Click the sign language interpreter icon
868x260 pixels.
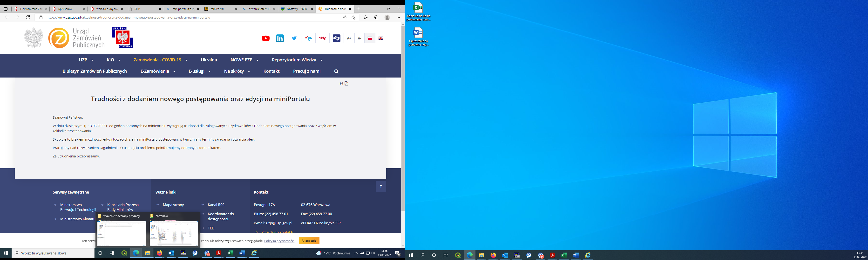pyautogui.click(x=336, y=38)
